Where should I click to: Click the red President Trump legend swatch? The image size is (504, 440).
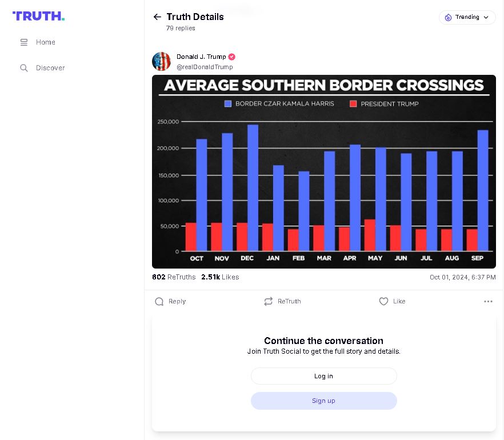click(x=353, y=103)
